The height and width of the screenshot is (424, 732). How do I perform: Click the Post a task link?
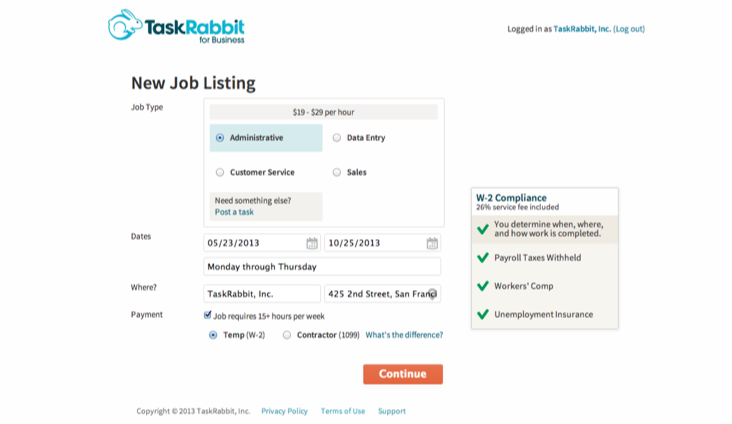[x=234, y=212]
